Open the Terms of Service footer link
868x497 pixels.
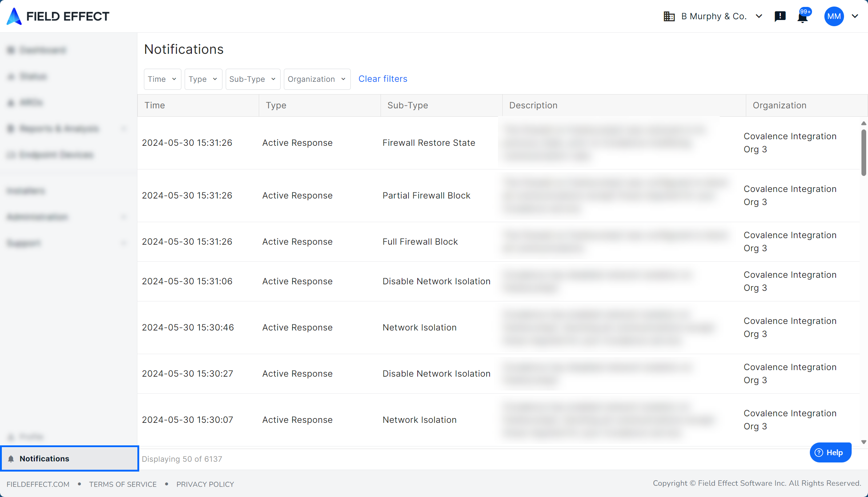(123, 484)
